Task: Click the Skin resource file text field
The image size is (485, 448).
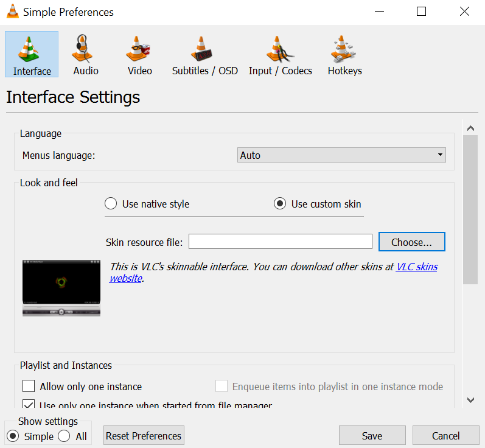Action: pos(280,242)
